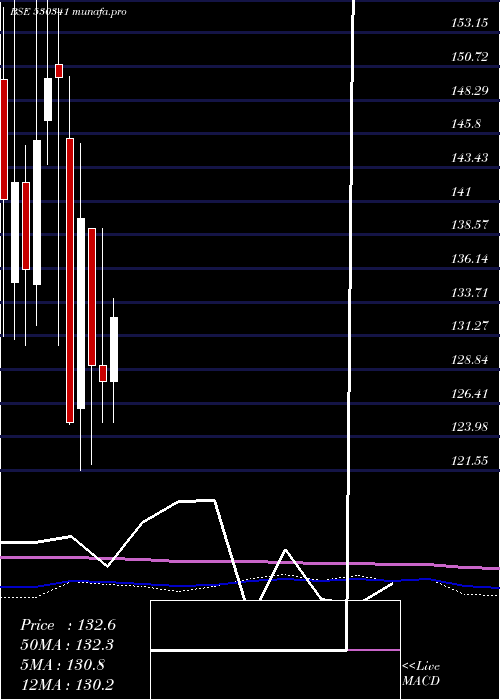Click the 5MA : 130.8 readout

pos(62,665)
